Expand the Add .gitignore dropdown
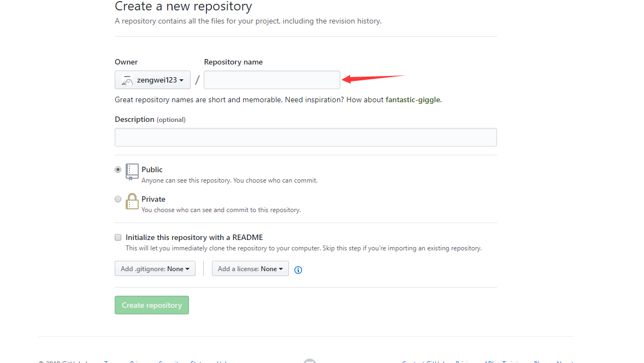Image resolution: width=644 pixels, height=363 pixels. click(155, 268)
